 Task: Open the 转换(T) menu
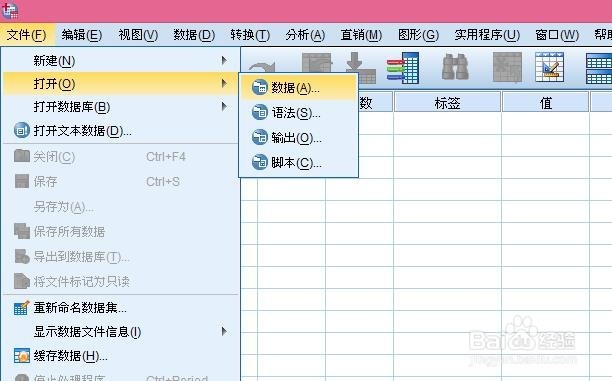click(250, 35)
